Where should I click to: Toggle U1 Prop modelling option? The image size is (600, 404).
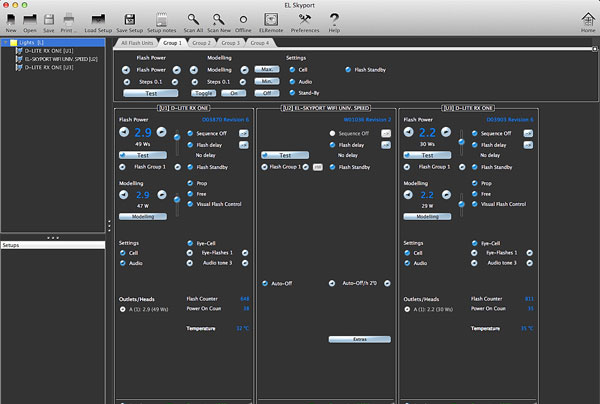tap(190, 183)
